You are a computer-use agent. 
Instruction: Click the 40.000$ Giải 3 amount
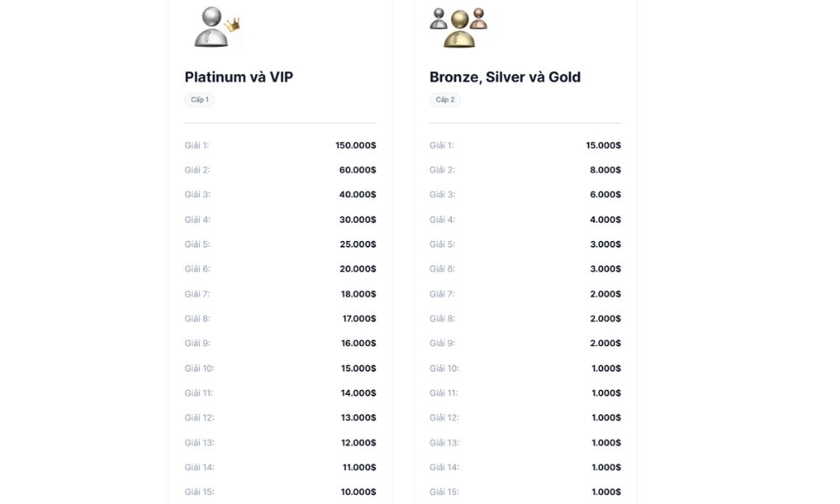tap(357, 194)
